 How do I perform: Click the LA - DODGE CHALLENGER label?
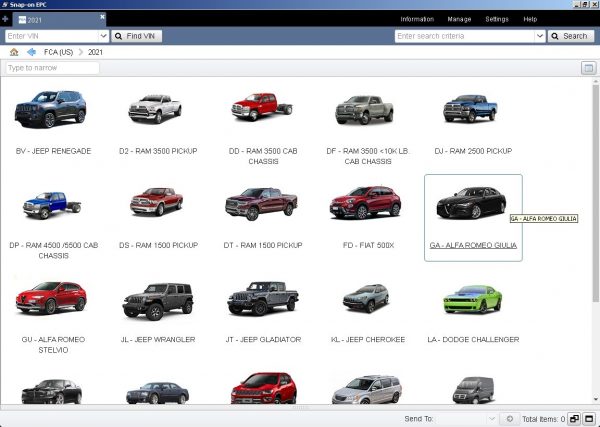[x=473, y=339]
